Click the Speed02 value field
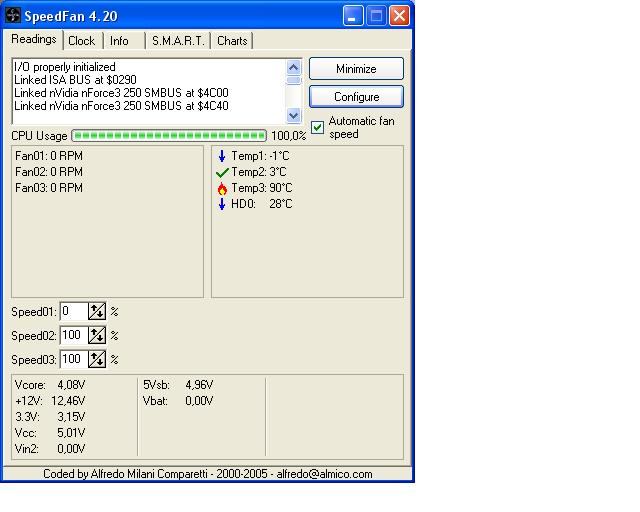640x512 pixels. [74, 336]
